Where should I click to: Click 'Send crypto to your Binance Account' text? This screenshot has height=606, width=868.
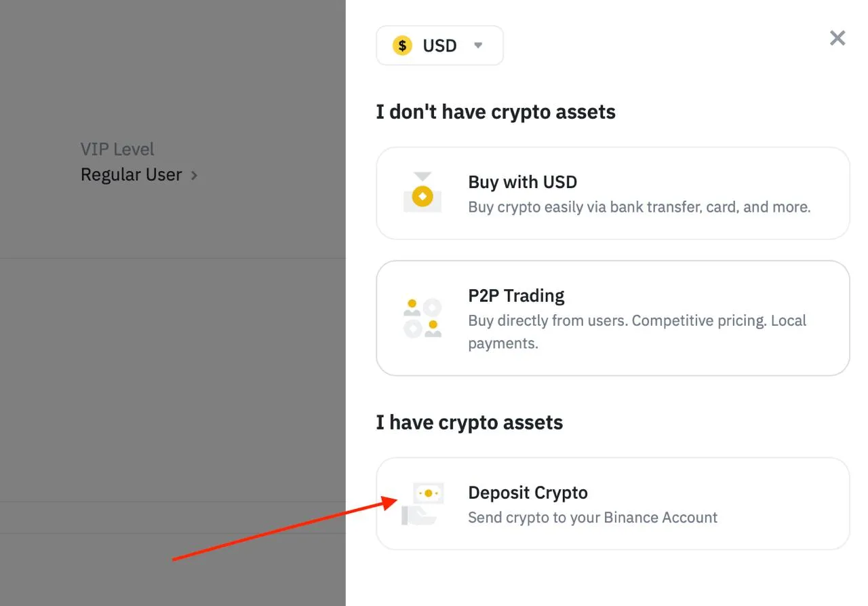592,517
